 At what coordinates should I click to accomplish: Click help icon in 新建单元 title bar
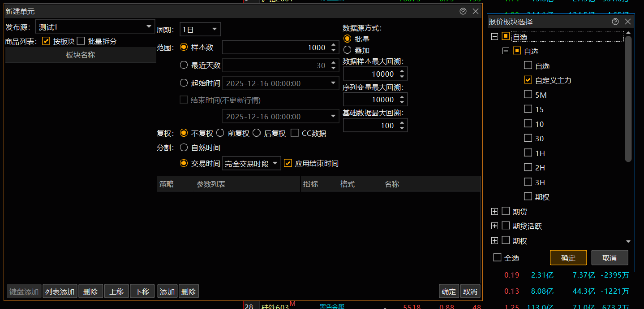click(463, 12)
